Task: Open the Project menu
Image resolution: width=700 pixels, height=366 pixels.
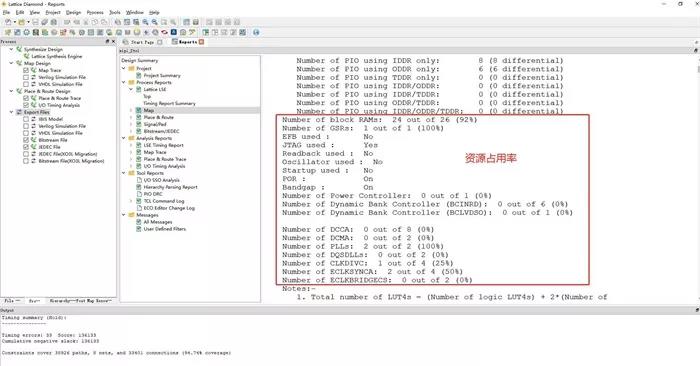Action: coord(53,12)
